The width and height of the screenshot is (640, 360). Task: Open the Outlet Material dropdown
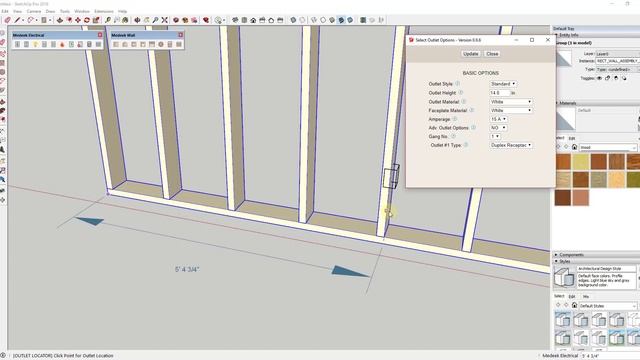(511, 102)
